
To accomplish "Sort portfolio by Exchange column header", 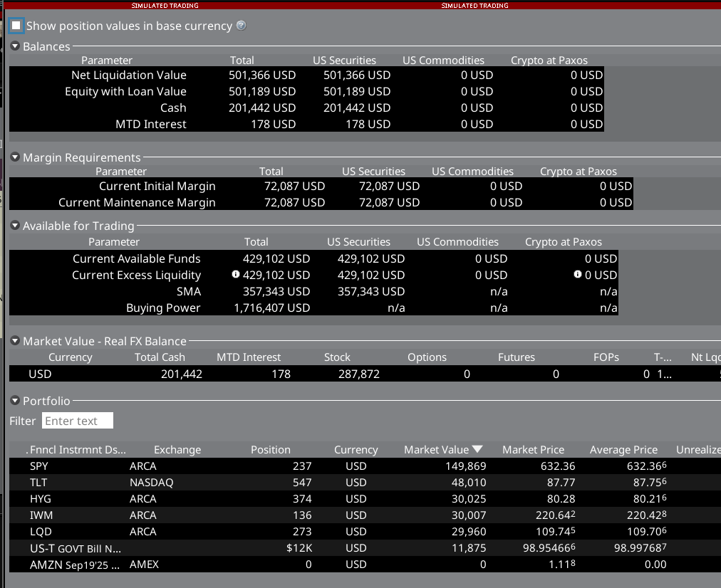I will coord(177,450).
